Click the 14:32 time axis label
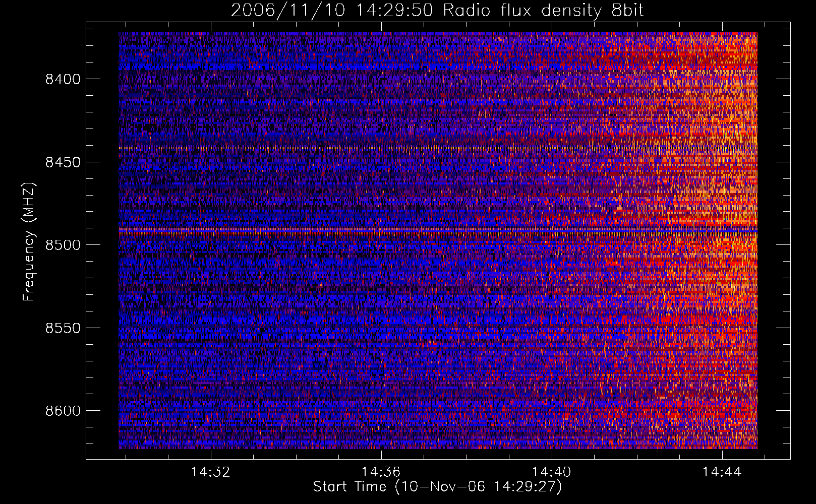 tap(210, 472)
